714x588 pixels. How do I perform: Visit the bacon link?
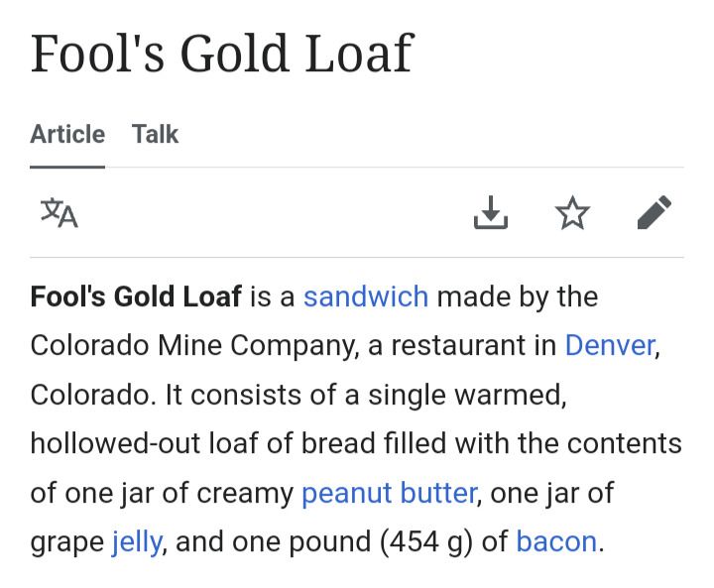[556, 541]
